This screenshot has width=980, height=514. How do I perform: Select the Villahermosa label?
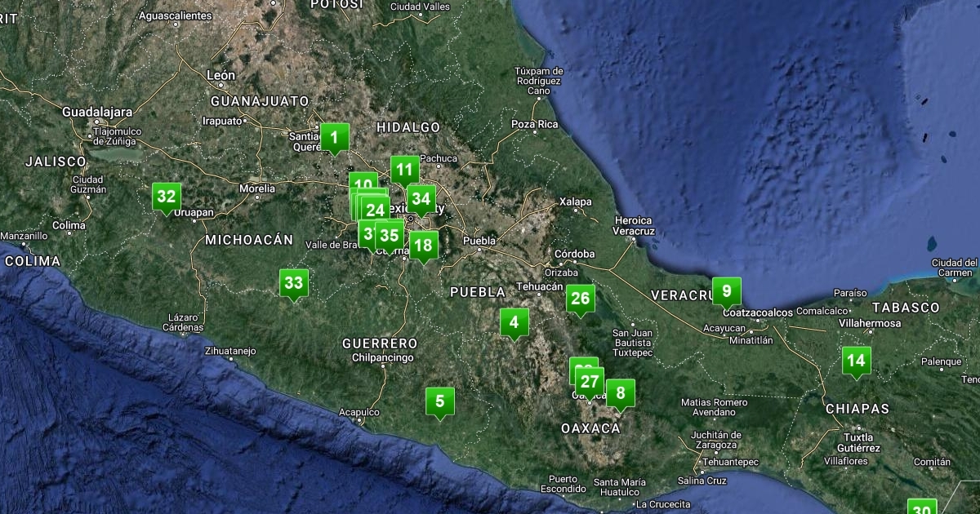tap(870, 323)
